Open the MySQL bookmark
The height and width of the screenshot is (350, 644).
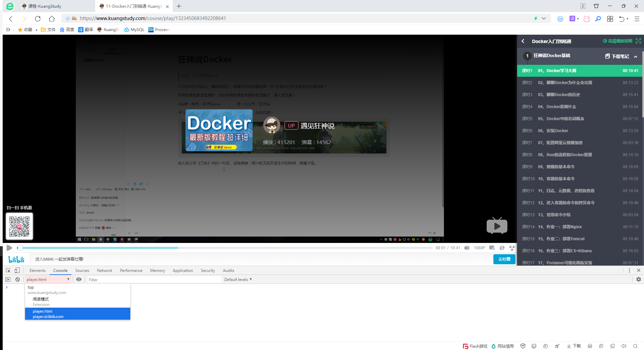pyautogui.click(x=134, y=30)
